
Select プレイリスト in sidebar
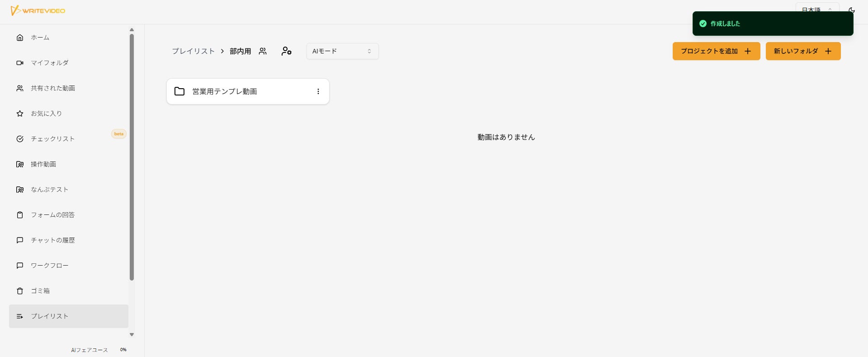coord(69,316)
